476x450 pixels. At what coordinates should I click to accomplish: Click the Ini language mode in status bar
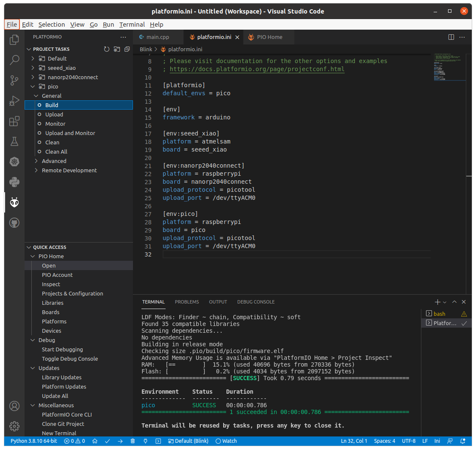pos(437,441)
